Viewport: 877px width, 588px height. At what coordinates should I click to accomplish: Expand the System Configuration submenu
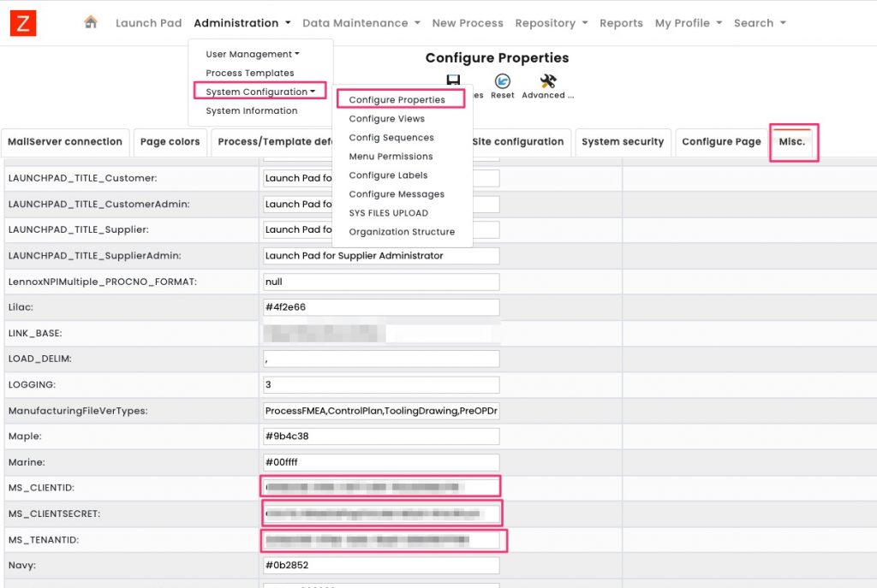260,92
